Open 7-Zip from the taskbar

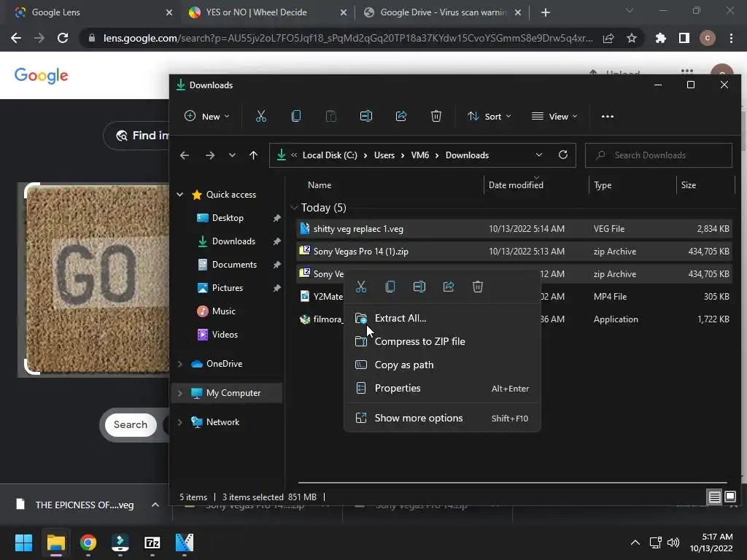pos(152,542)
